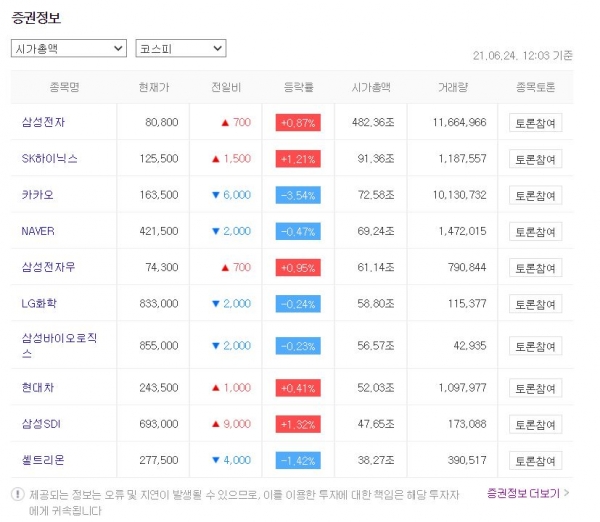
Task: Open the 코스피 market dropdown
Action: click(181, 48)
